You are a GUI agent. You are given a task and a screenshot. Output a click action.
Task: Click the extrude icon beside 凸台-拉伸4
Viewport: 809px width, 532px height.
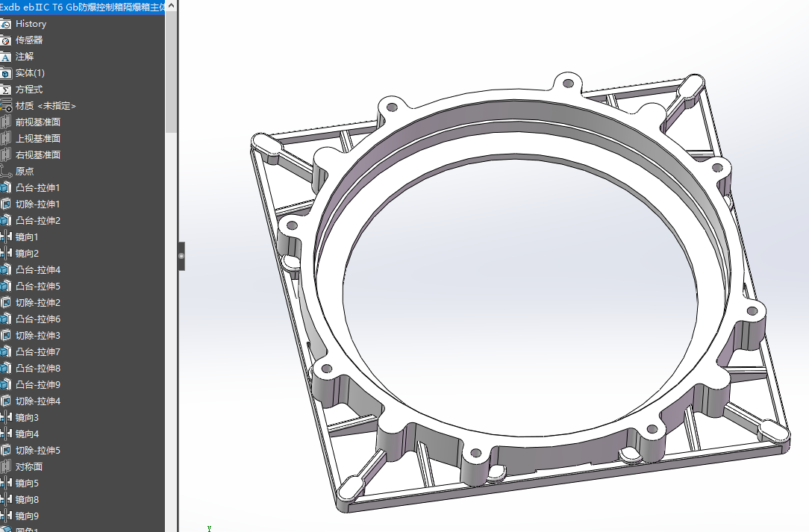6,270
